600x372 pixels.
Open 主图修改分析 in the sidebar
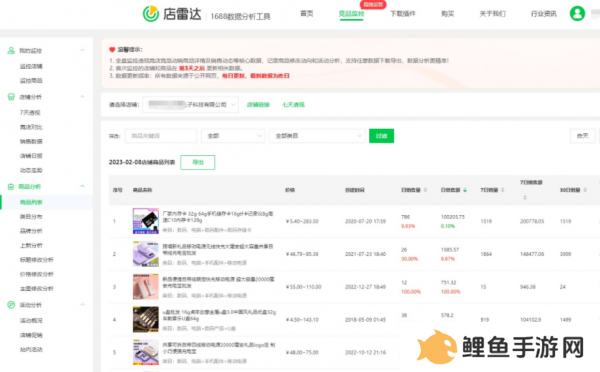pos(37,289)
